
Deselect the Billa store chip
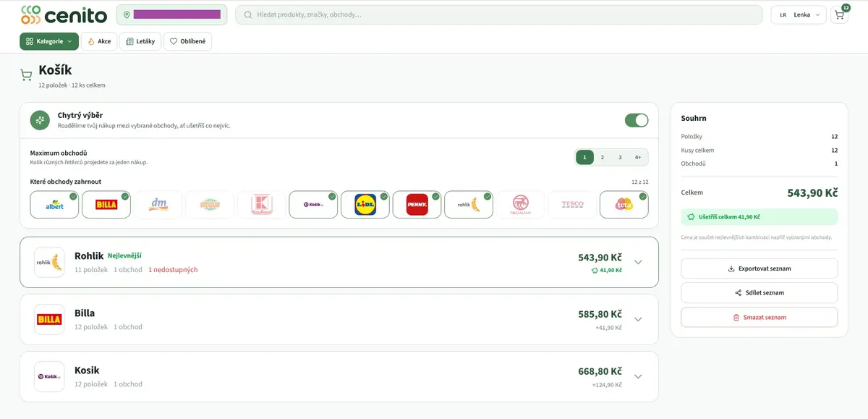tap(106, 205)
